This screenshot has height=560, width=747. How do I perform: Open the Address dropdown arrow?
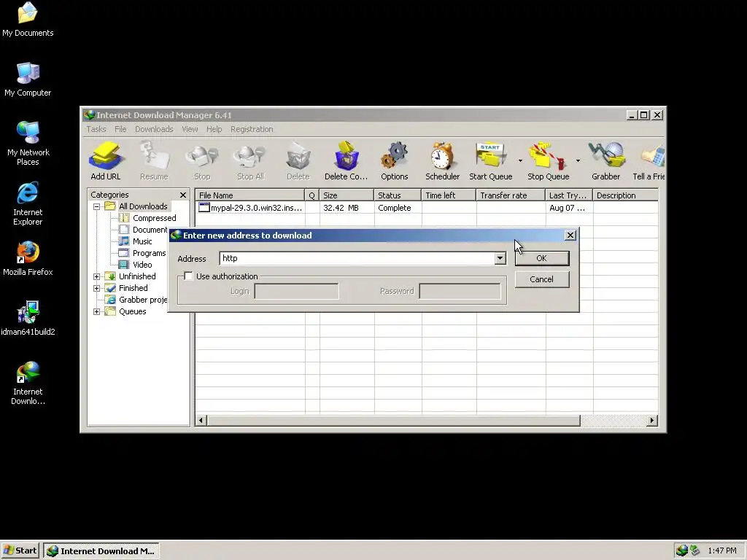(499, 258)
